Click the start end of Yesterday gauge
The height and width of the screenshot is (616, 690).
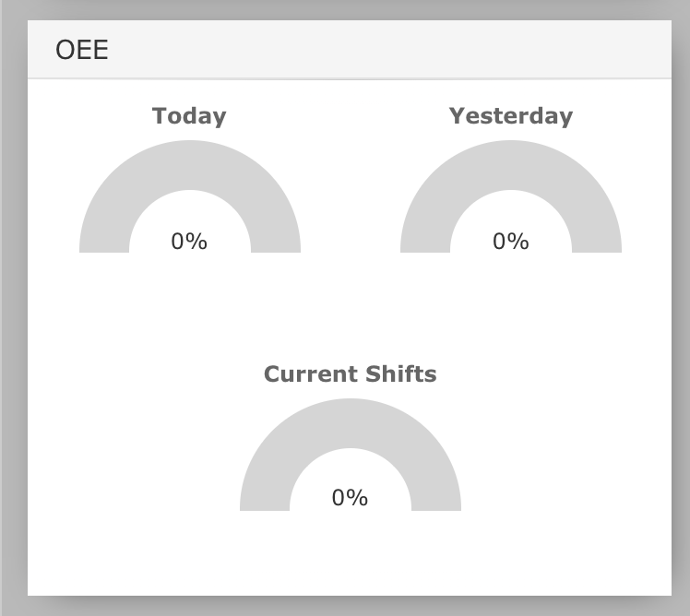coord(425,246)
